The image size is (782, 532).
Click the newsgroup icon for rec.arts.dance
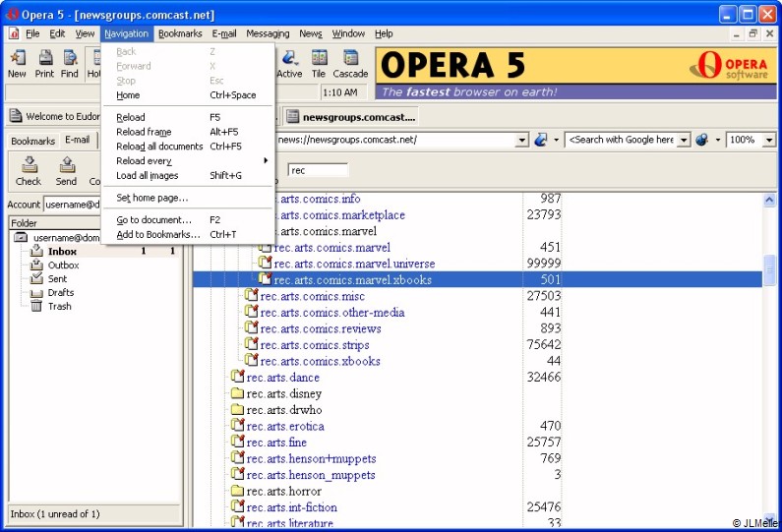tap(237, 377)
